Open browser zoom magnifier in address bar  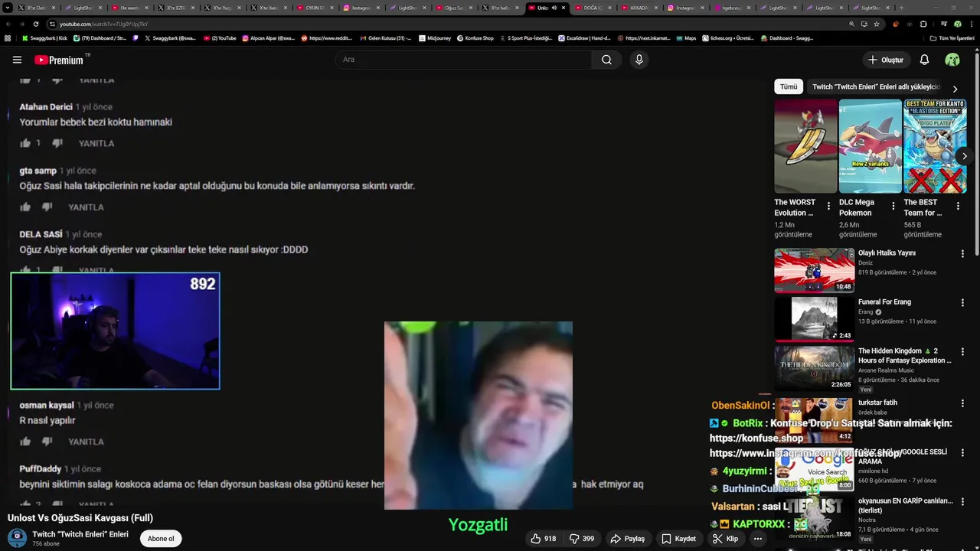pos(852,24)
